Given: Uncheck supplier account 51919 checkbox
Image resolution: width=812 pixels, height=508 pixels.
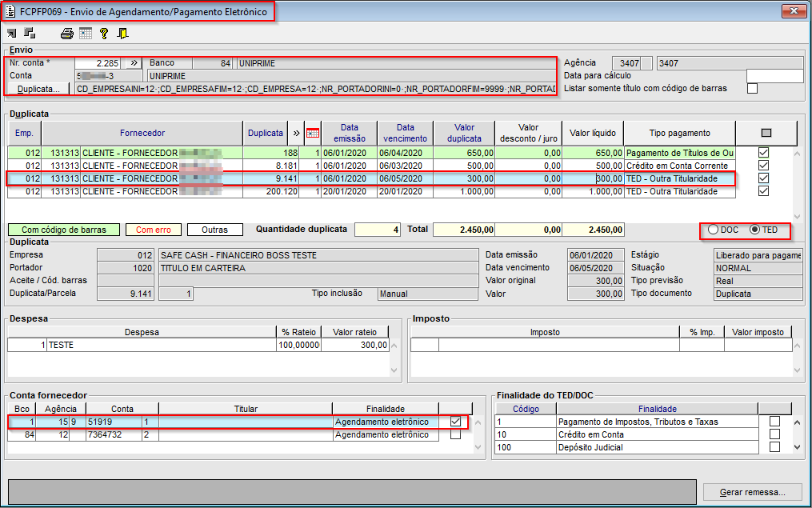Looking at the screenshot, I should pos(456,422).
